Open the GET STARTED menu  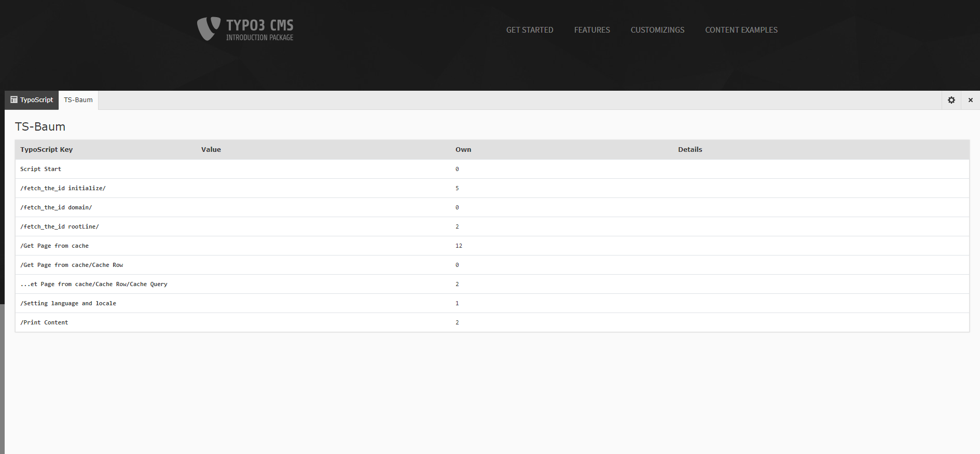[x=530, y=30]
